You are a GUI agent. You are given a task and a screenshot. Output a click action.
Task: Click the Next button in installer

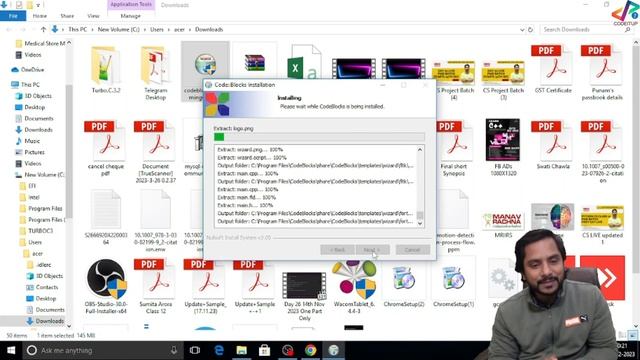coord(373,250)
